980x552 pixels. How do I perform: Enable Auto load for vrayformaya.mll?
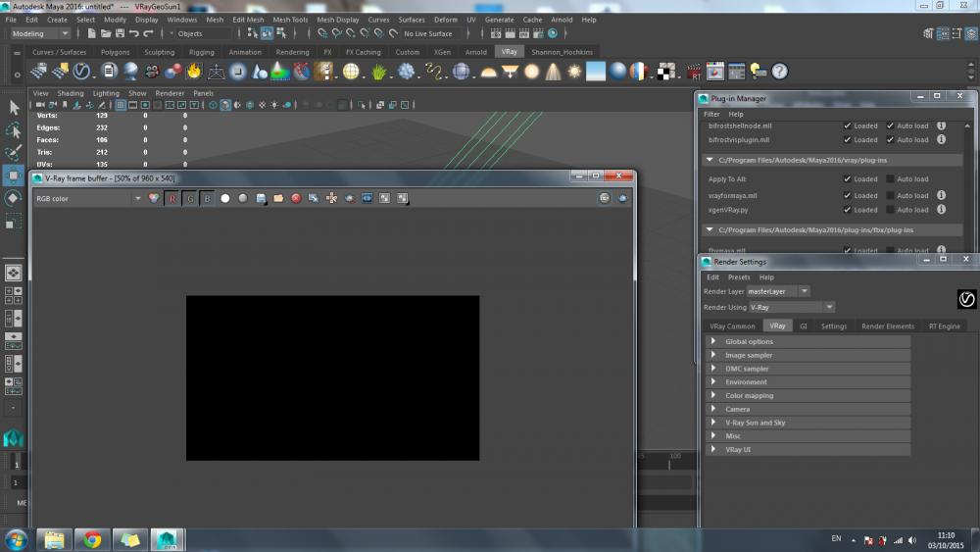[x=890, y=195]
